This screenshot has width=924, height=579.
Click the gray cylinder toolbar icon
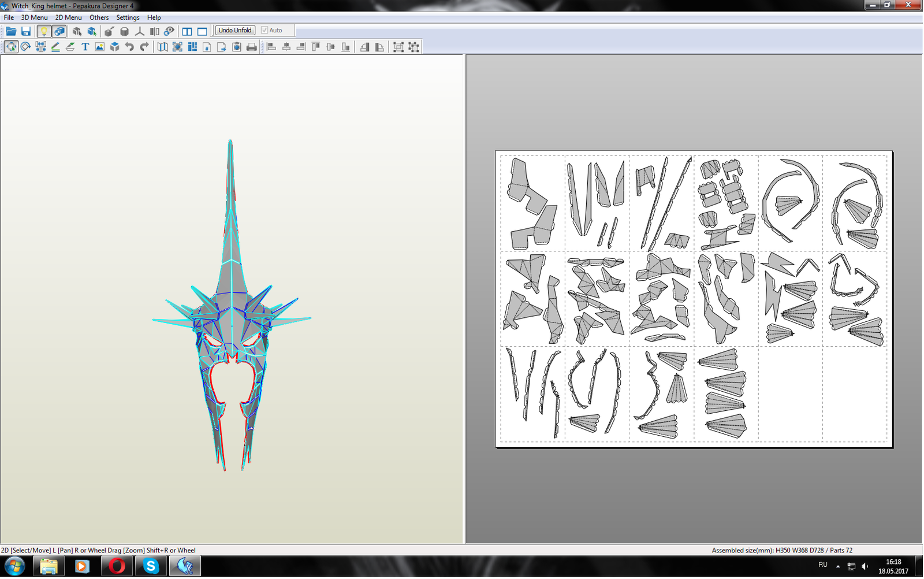click(x=124, y=31)
